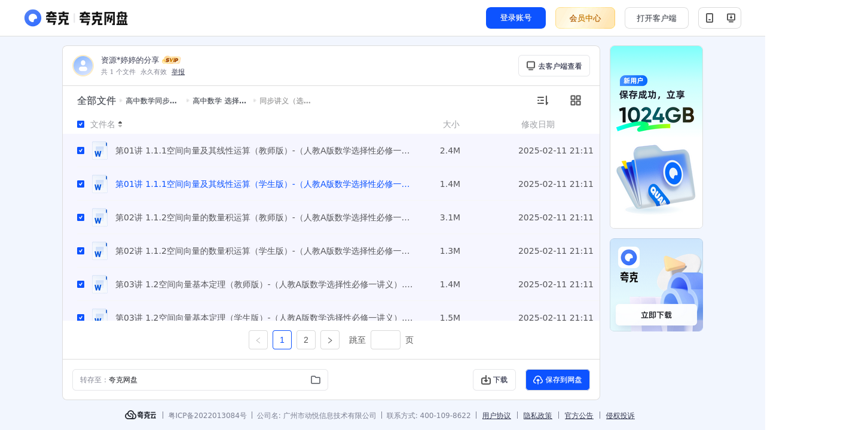Go to next page arrow
868x430 pixels.
pyautogui.click(x=330, y=340)
